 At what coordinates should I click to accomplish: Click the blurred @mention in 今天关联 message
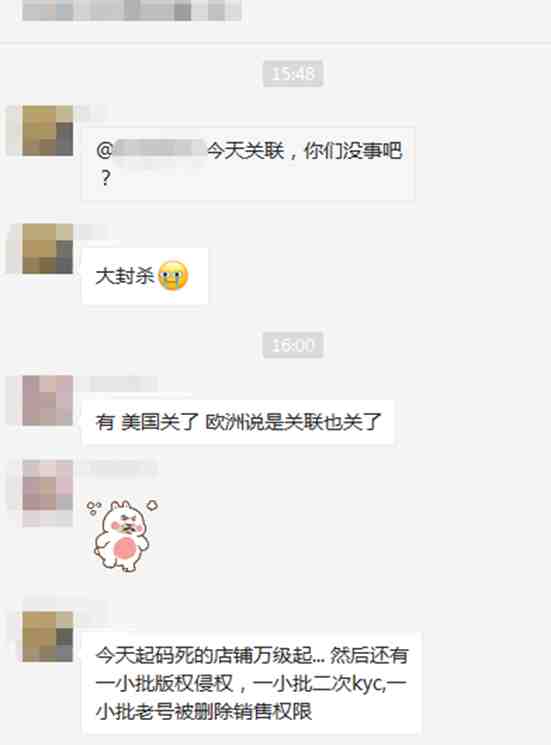pyautogui.click(x=159, y=151)
